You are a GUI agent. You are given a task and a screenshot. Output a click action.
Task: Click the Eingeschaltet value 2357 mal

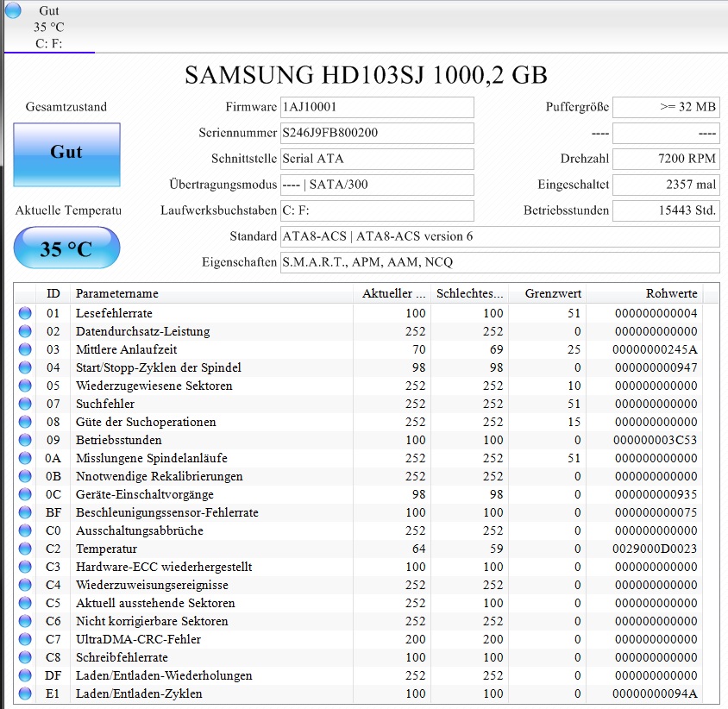tap(666, 185)
